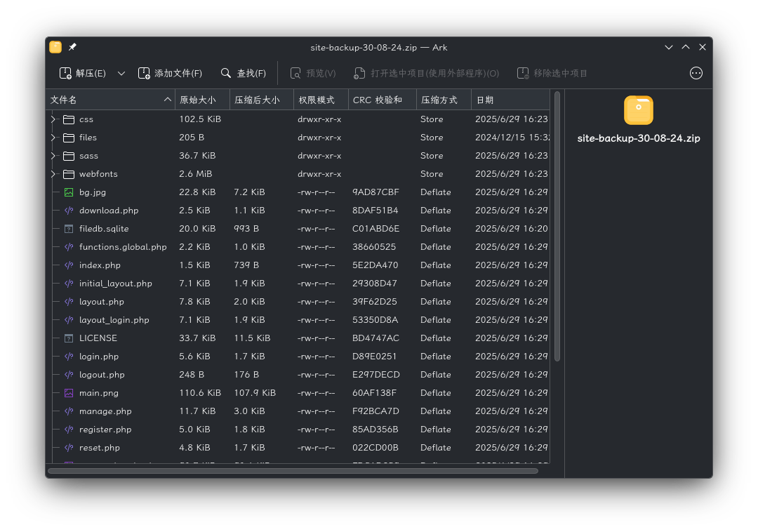Viewport: 758px width, 532px height.
Task: Click the horizontal scrollbar at the bottom
Action: 293,471
